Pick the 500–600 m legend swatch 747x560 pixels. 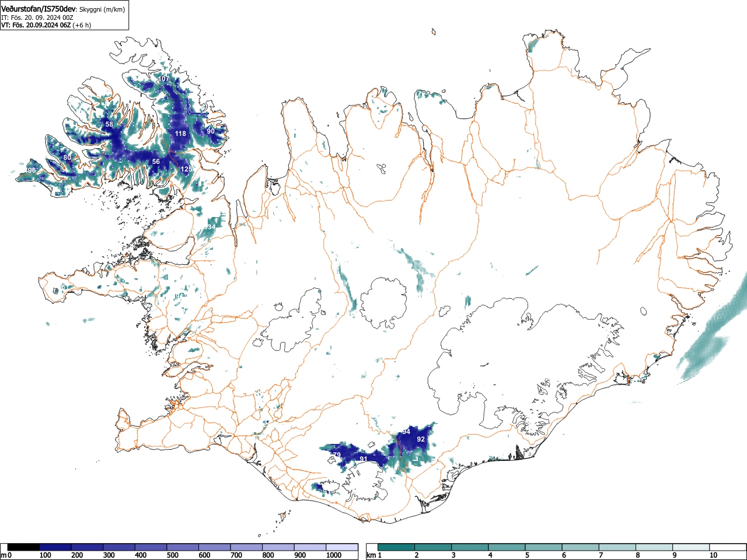(x=183, y=547)
